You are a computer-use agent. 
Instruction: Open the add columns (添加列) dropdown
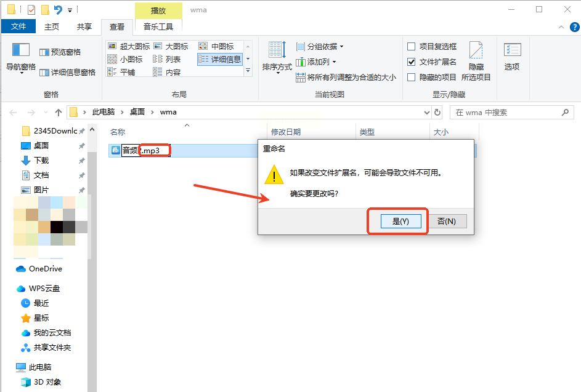[x=316, y=62]
